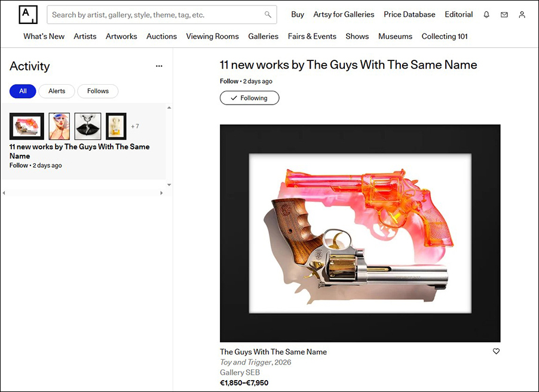This screenshot has height=392, width=539.
Task: Open the Activity more options ellipsis
Action: (x=159, y=66)
